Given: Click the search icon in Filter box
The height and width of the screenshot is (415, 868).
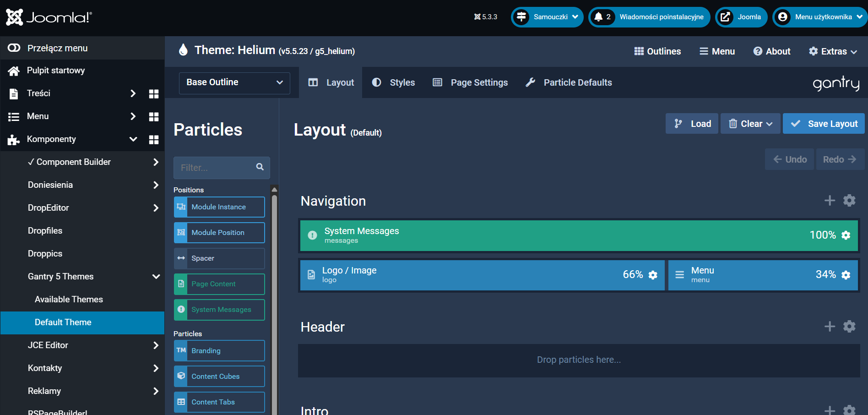Looking at the screenshot, I should [260, 167].
